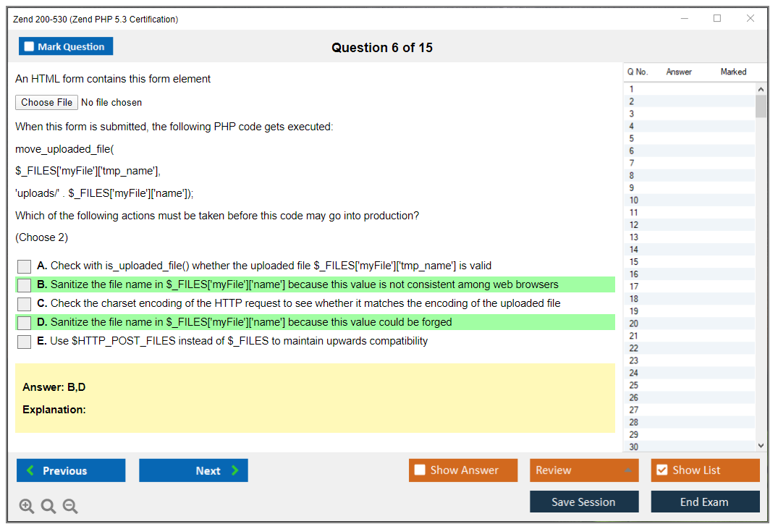778x532 pixels.
Task: Click the question list scrollbar thumb
Action: click(761, 106)
